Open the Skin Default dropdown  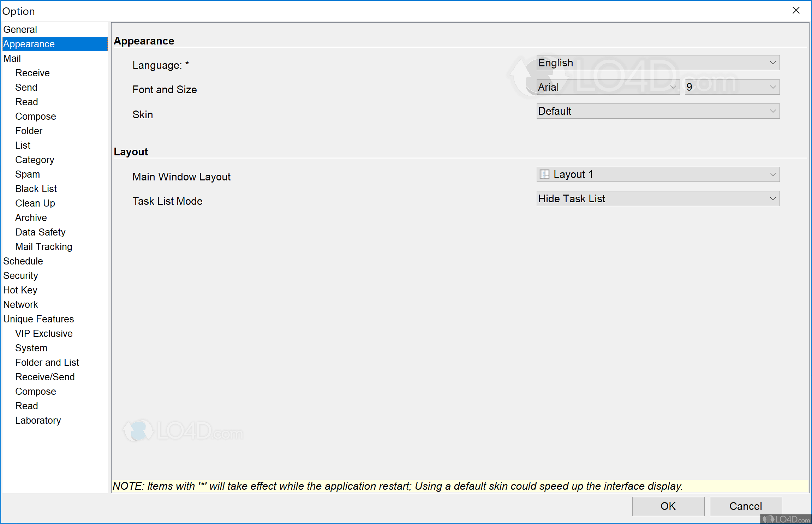click(x=657, y=111)
